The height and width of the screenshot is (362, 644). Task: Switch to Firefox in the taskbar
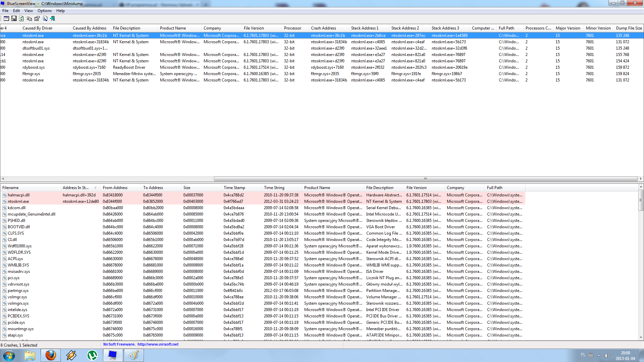click(51, 355)
